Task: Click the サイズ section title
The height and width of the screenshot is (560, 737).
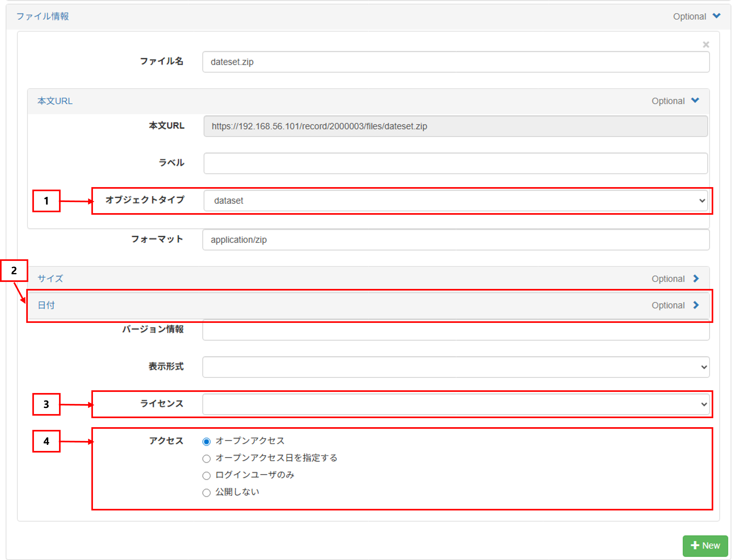Action: [50, 278]
